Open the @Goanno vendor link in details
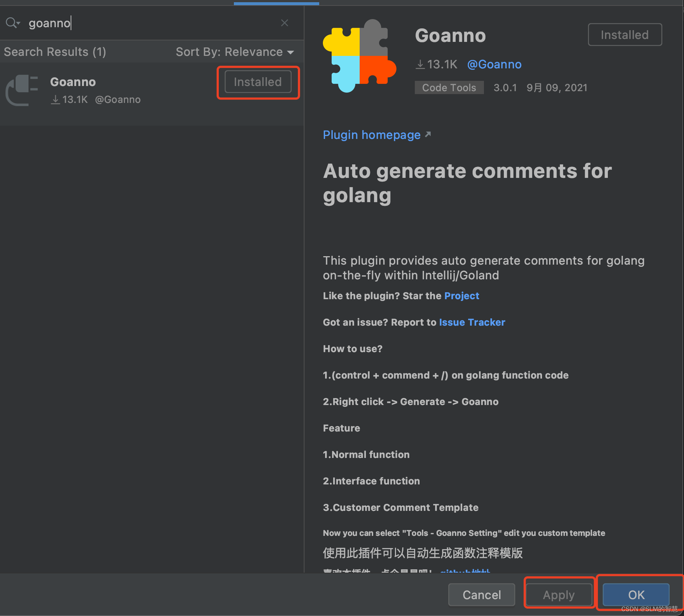This screenshot has width=684, height=616. pyautogui.click(x=494, y=64)
